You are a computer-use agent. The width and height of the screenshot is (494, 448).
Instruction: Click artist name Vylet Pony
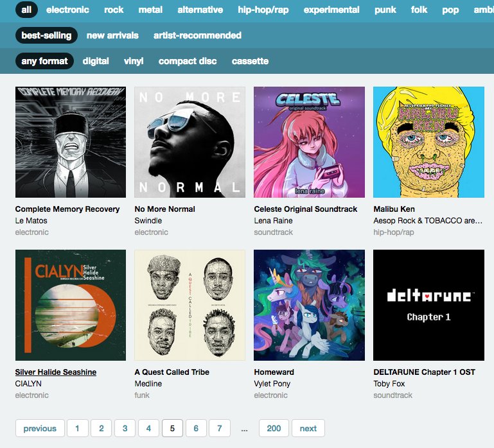coord(272,384)
